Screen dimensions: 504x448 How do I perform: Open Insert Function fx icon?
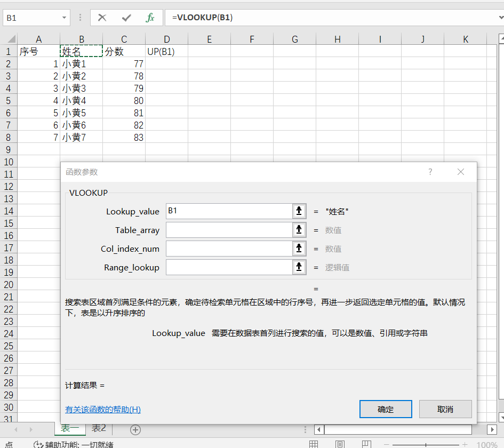coord(150,18)
